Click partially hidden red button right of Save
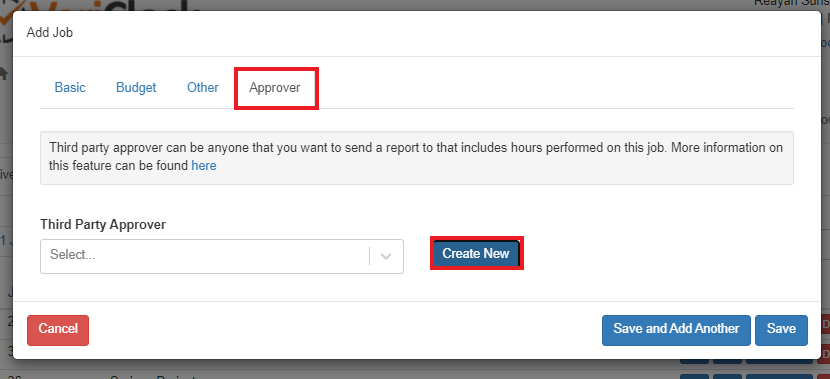Image resolution: width=830 pixels, height=379 pixels. click(x=825, y=324)
